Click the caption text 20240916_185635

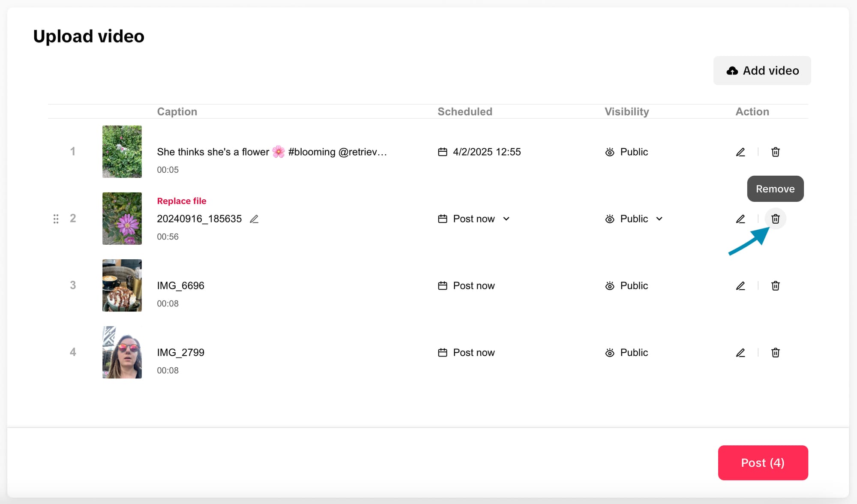tap(199, 219)
